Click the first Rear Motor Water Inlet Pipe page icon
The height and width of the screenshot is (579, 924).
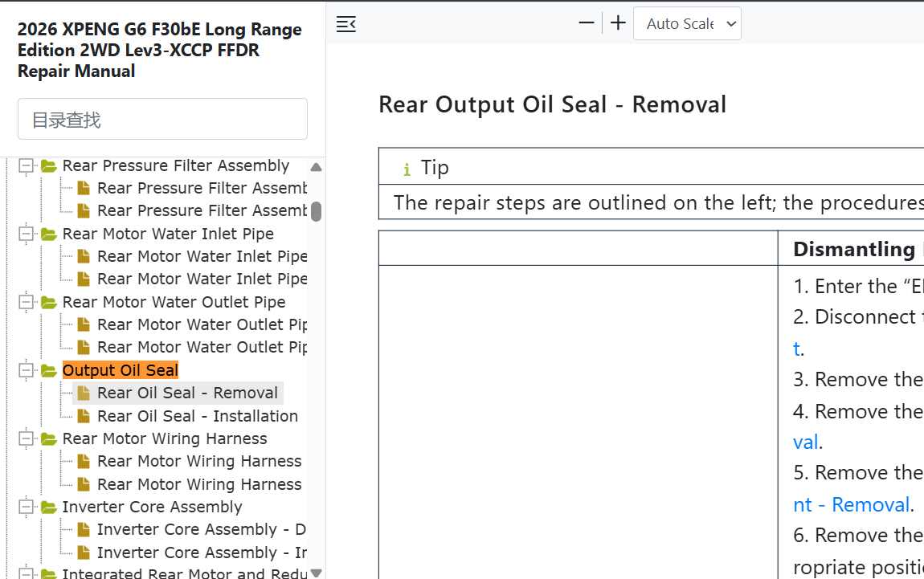[x=84, y=256]
